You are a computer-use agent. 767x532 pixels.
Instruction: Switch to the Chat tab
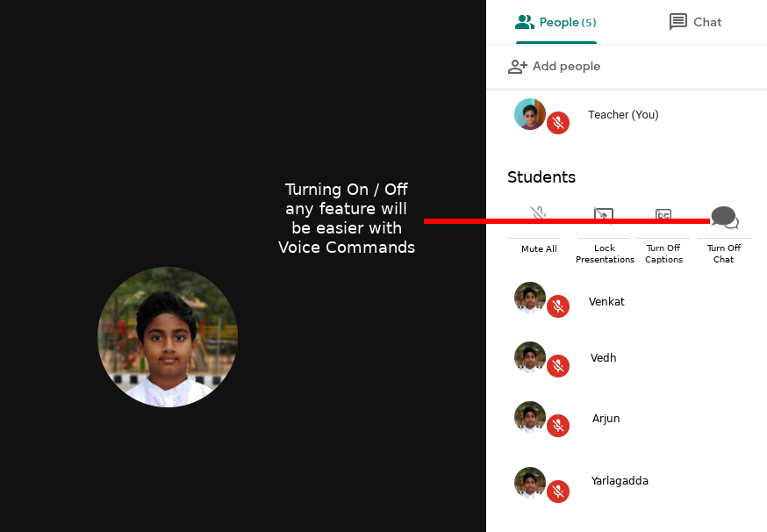[x=696, y=22]
